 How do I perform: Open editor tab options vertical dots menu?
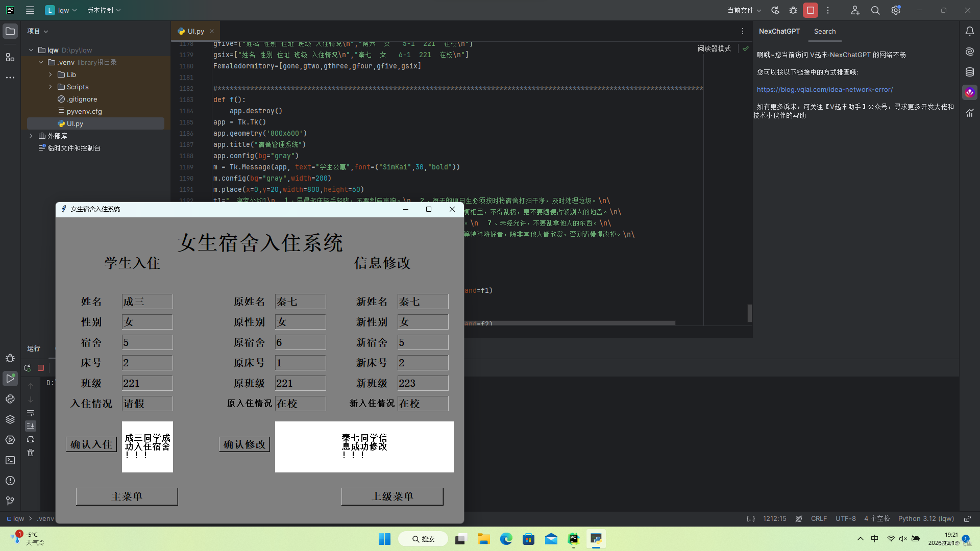pyautogui.click(x=743, y=31)
